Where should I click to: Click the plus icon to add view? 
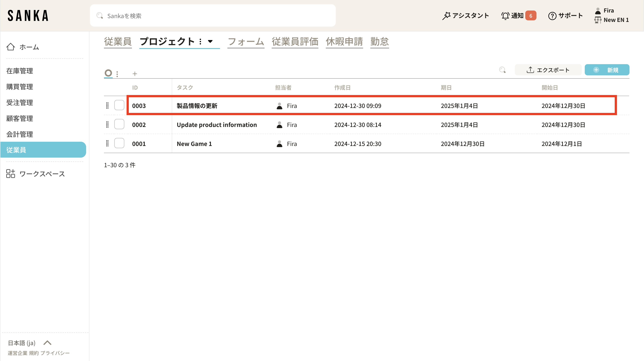click(x=135, y=74)
